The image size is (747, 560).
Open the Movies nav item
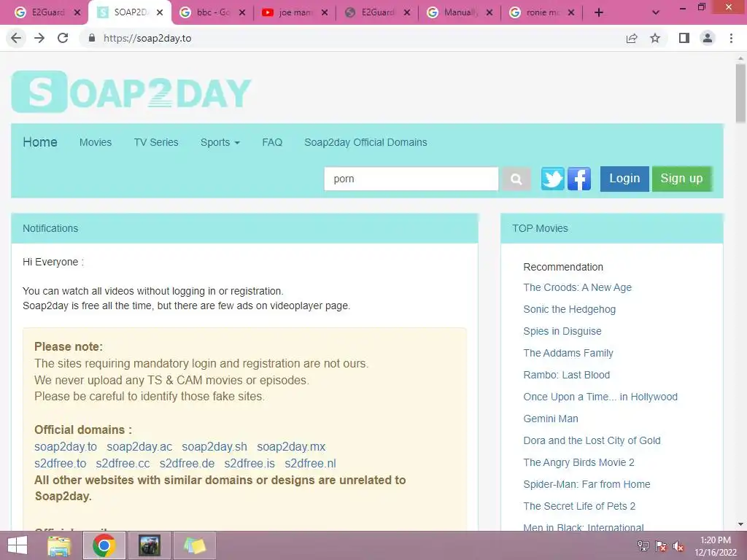coord(96,142)
